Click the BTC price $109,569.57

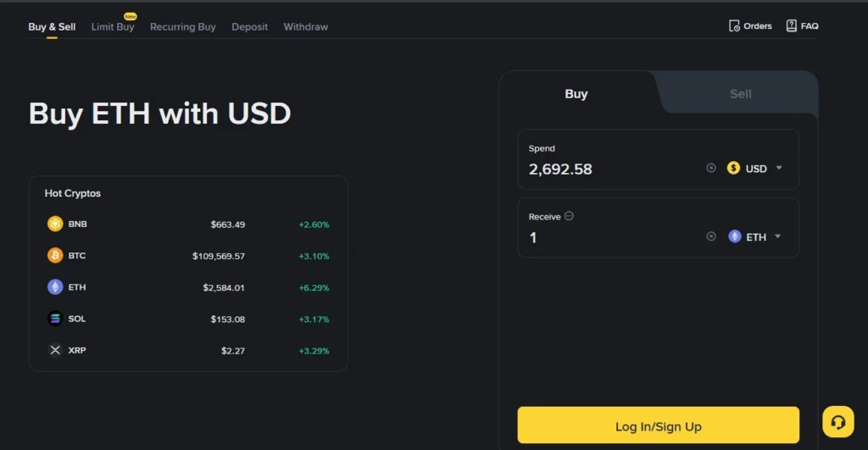pos(218,256)
